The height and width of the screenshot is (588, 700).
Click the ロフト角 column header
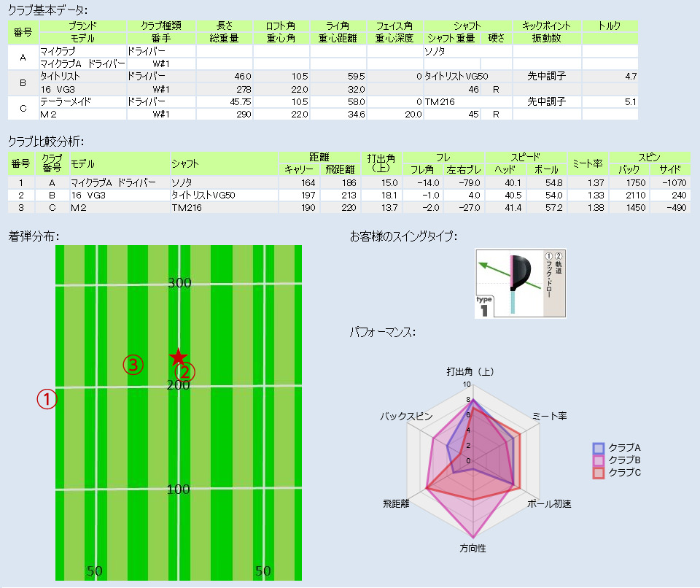[281, 26]
